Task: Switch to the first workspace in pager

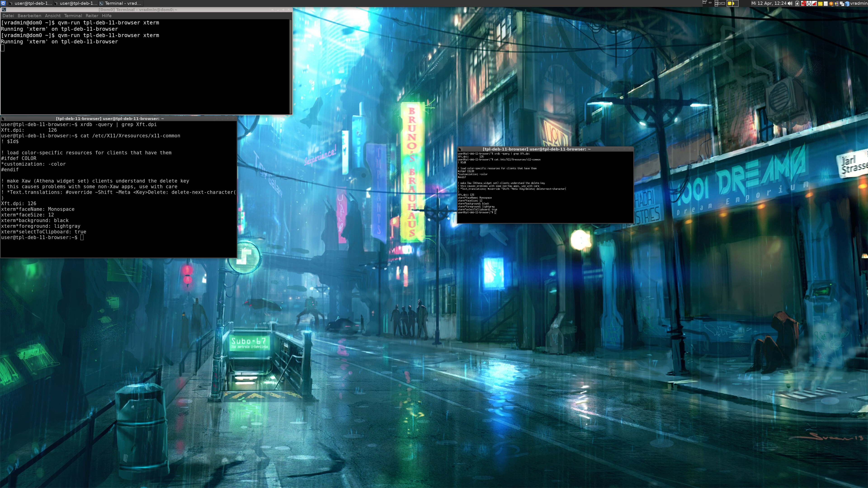Action: [708, 3]
